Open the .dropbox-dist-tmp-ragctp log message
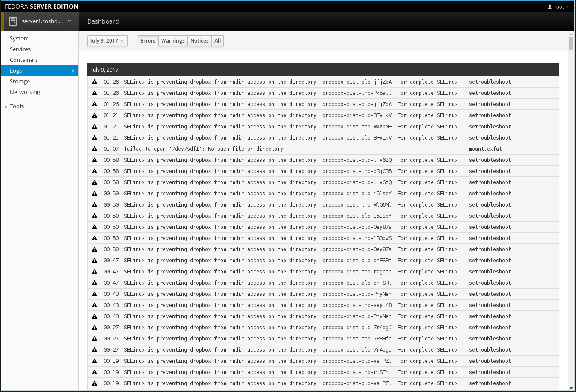The height and width of the screenshot is (392, 576). point(291,272)
